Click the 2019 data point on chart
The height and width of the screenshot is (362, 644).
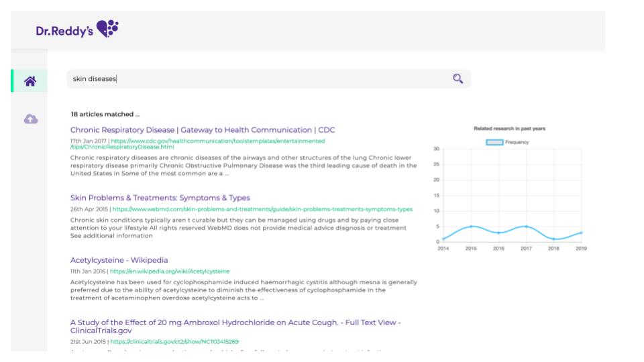click(581, 233)
